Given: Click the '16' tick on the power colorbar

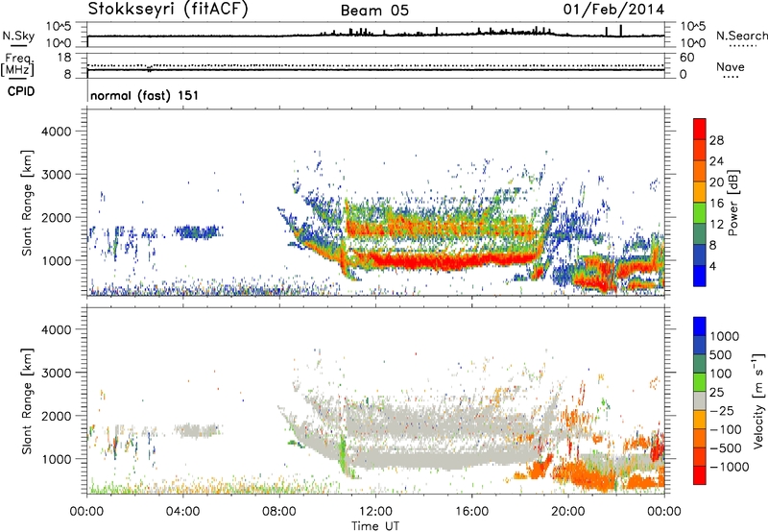Looking at the screenshot, I should [716, 204].
